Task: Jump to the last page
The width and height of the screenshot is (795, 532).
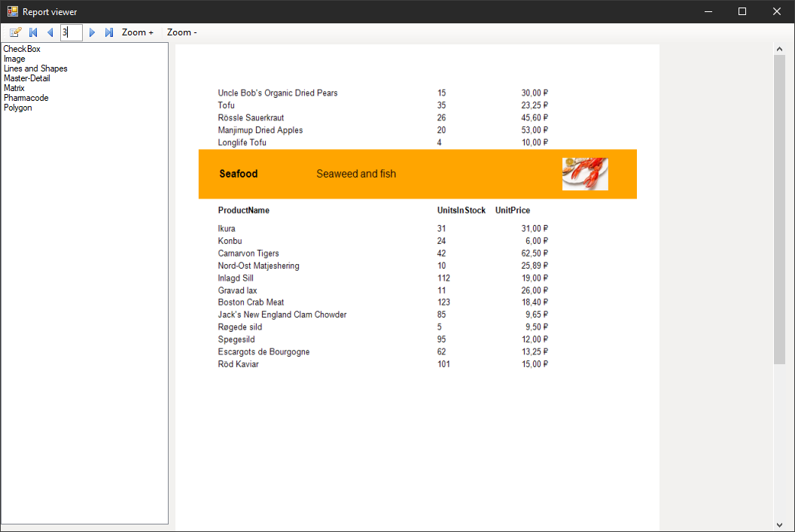Action: pyautogui.click(x=109, y=32)
